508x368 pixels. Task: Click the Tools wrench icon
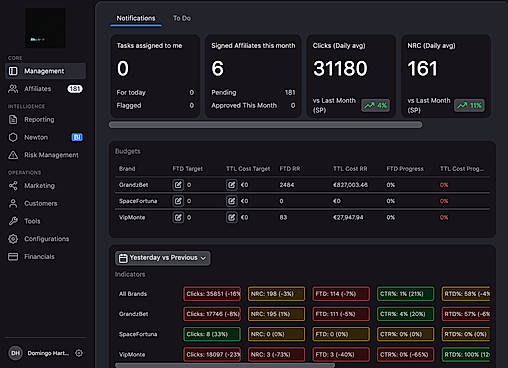point(13,221)
